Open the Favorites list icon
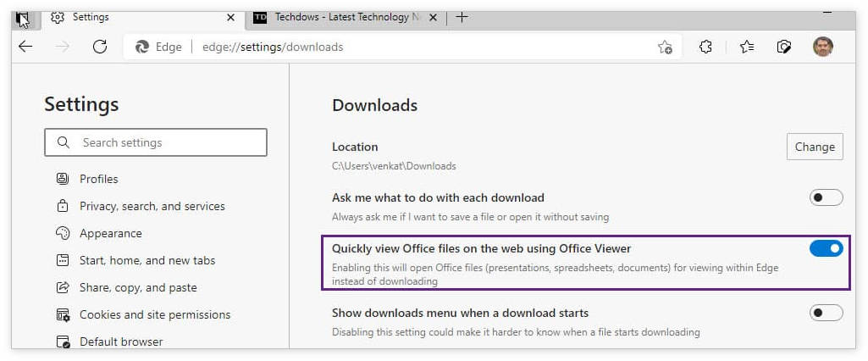The width and height of the screenshot is (868, 361). [x=746, y=47]
